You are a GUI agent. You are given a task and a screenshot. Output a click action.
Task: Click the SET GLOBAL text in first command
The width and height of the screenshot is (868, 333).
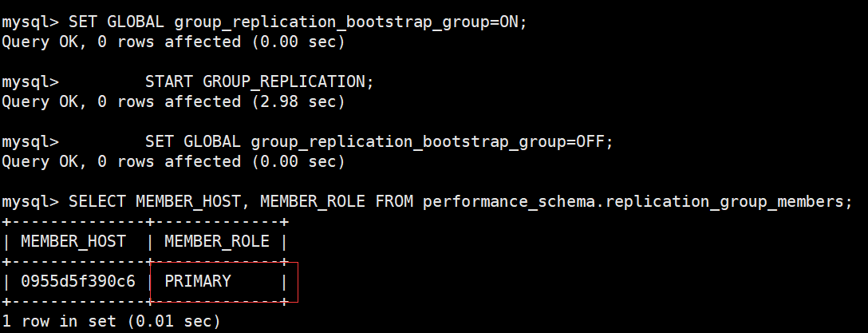pos(116,22)
